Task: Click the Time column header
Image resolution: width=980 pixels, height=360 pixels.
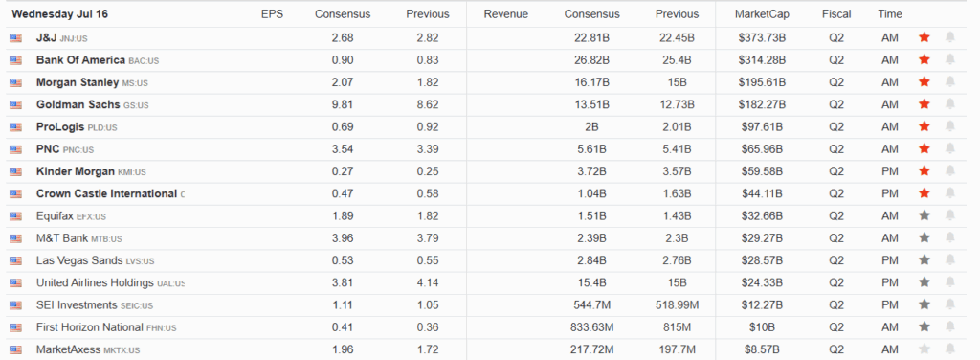Action: tap(889, 13)
